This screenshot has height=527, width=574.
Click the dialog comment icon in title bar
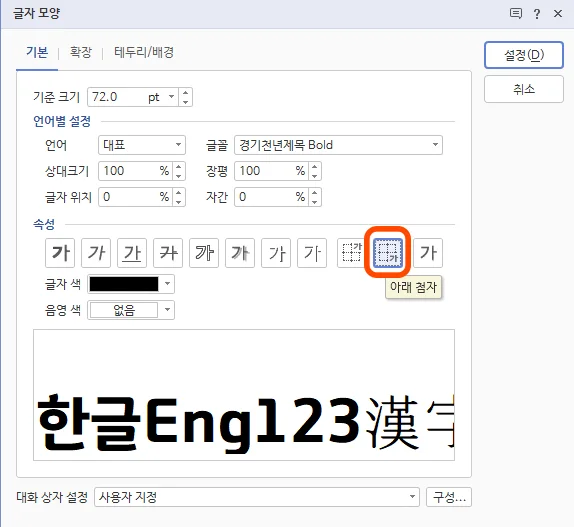[x=515, y=14]
